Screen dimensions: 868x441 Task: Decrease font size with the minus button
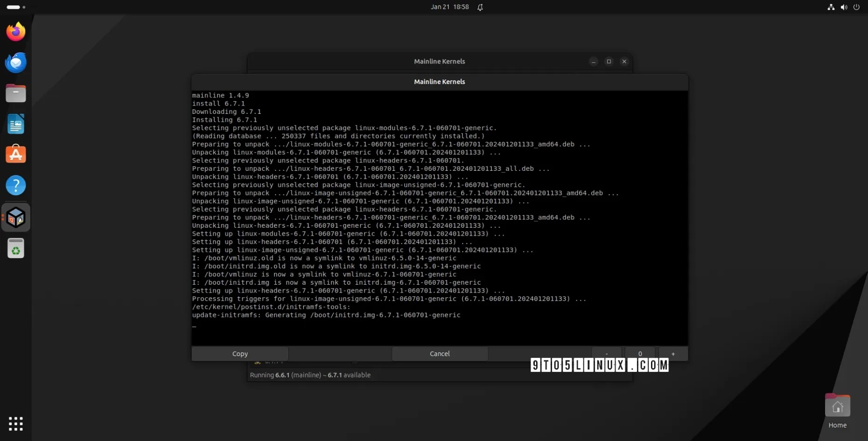pos(606,354)
